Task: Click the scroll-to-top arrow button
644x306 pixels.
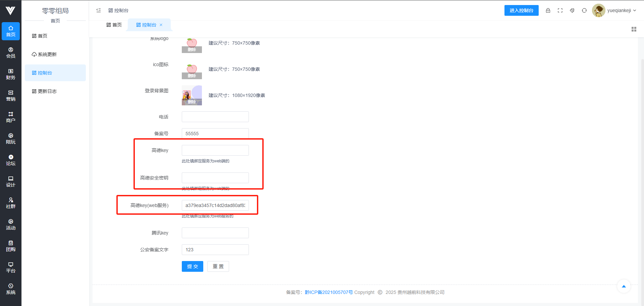Action: pyautogui.click(x=624, y=286)
